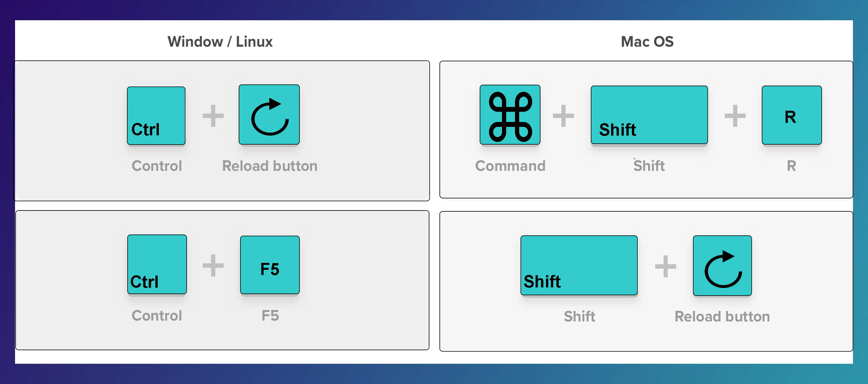This screenshot has width=868, height=384.
Task: Select the Reload button label under Mac OS
Action: pyautogui.click(x=722, y=316)
